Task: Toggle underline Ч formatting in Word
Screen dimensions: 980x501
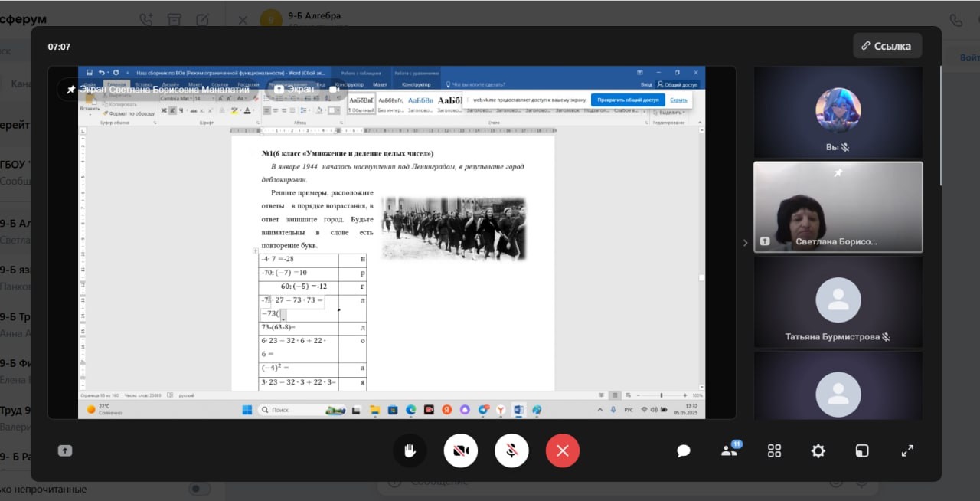Action: 181,110
